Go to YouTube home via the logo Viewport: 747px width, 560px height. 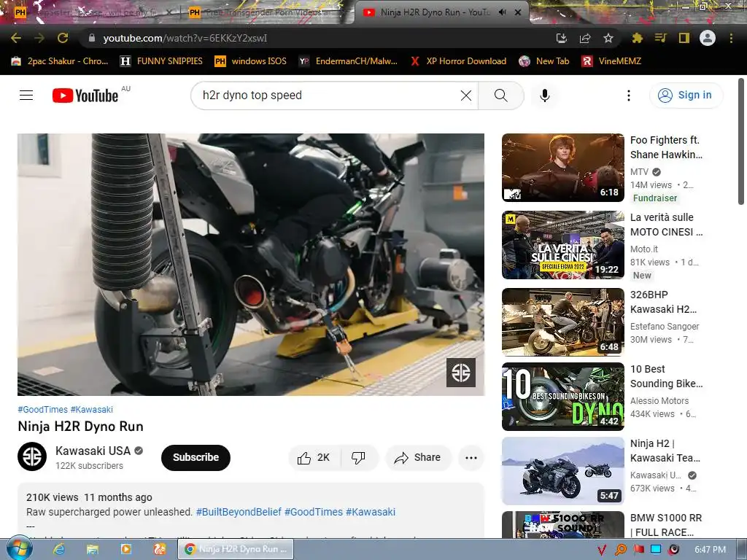pyautogui.click(x=85, y=96)
